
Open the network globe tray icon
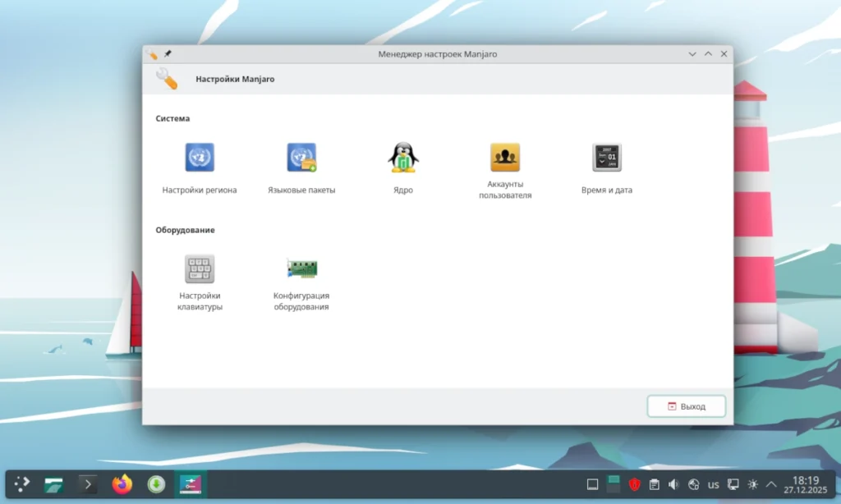[x=693, y=484]
